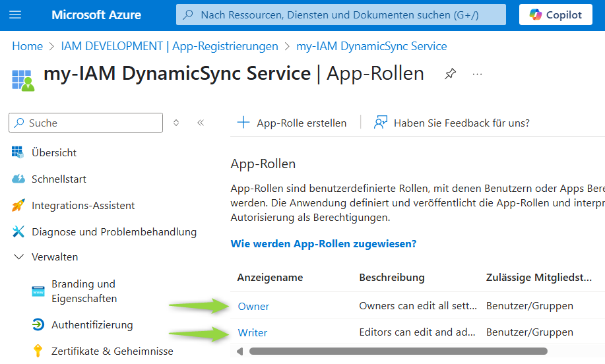Click the global search field
The image size is (605, 364).
[340, 15]
